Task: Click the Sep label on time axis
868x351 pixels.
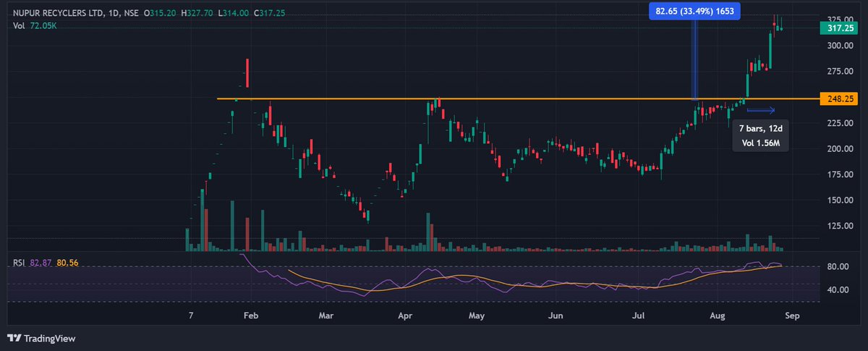Action: (793, 316)
